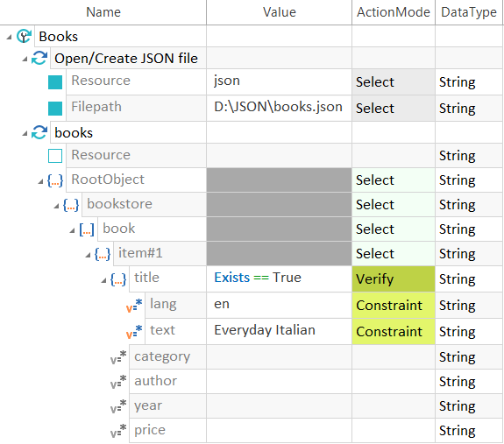Collapse the title node arrow
504x444 pixels.
tap(103, 280)
